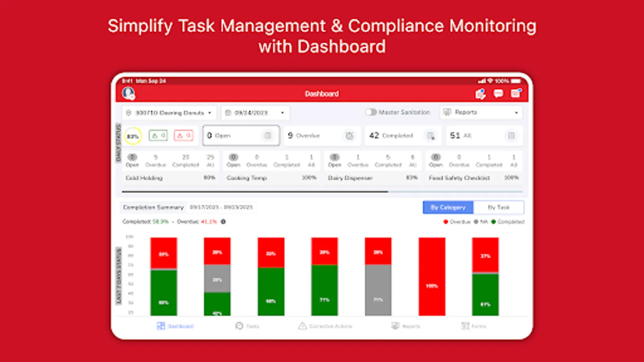The width and height of the screenshot is (644, 362).
Task: Click the Open count badge in Cooking Temp
Action: [x=233, y=157]
